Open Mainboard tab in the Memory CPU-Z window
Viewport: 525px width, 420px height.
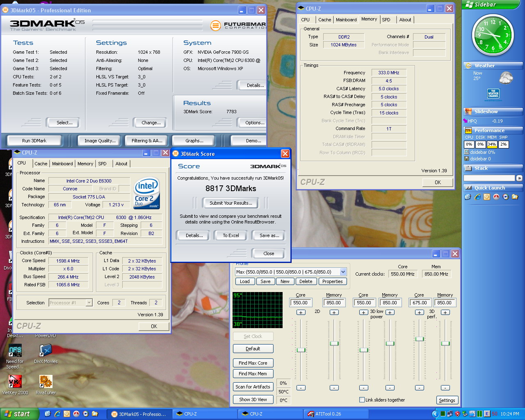point(346,20)
